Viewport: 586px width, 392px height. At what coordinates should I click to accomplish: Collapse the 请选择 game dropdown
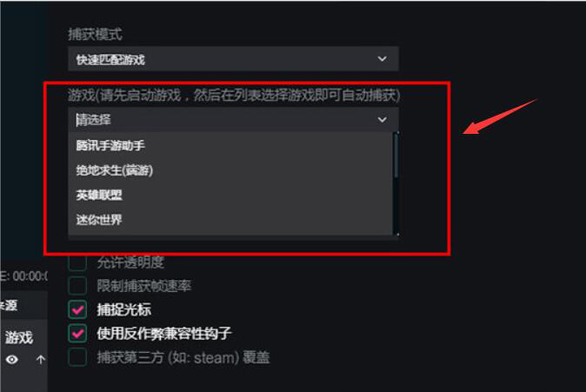233,120
